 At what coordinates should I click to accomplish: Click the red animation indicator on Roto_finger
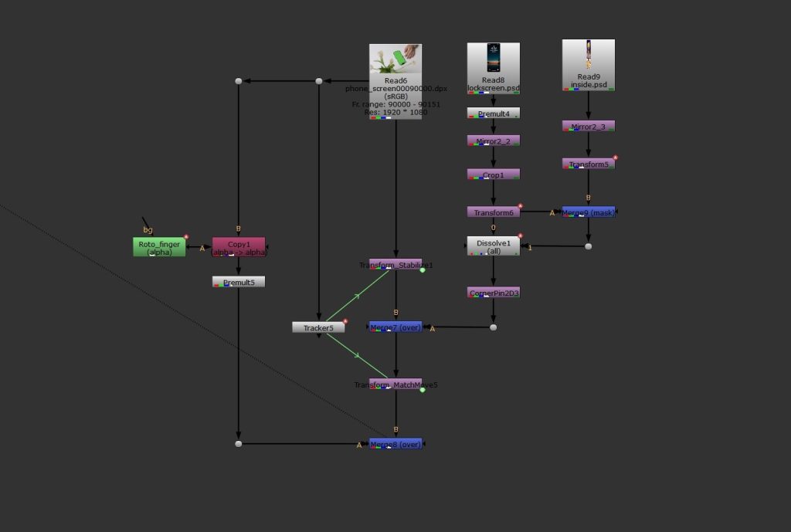click(x=186, y=236)
